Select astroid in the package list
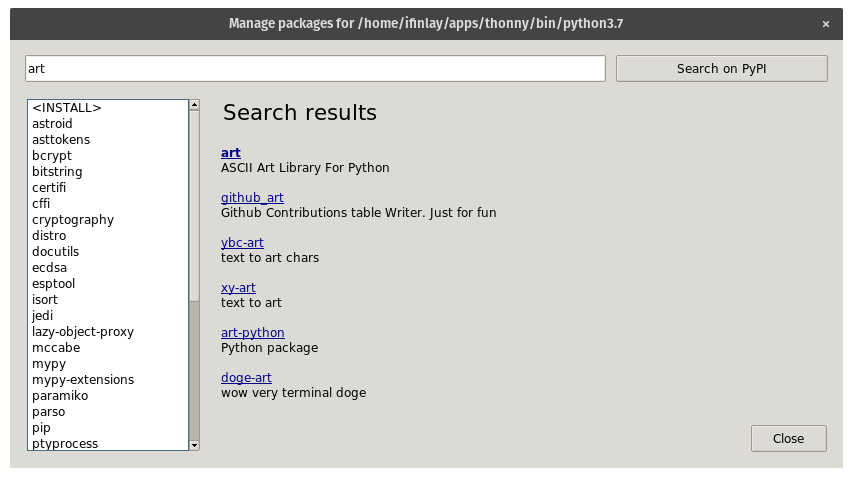This screenshot has height=478, width=853. click(x=108, y=123)
